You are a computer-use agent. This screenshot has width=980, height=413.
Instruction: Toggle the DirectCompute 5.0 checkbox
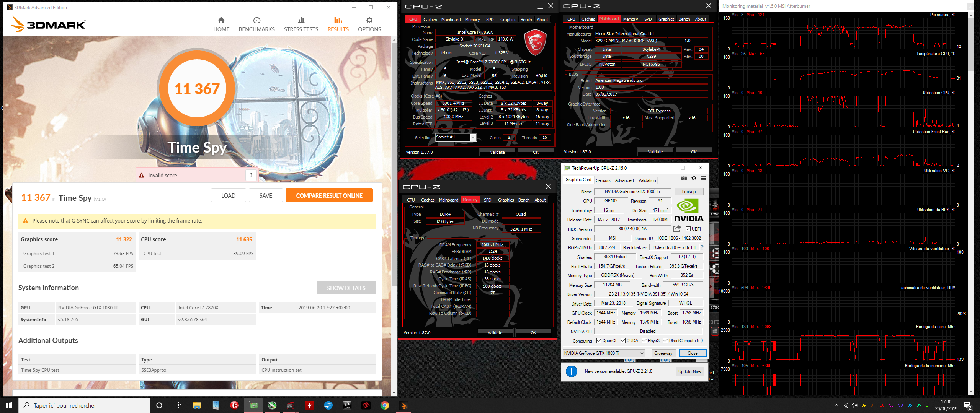pos(665,340)
